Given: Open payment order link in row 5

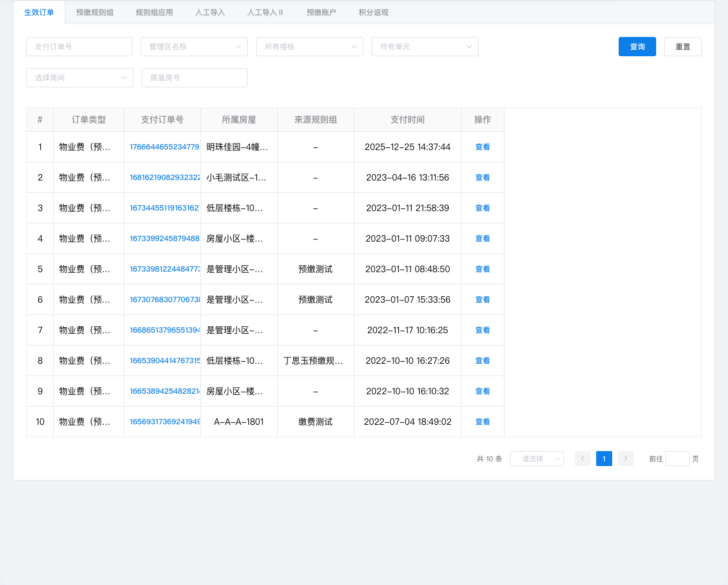Looking at the screenshot, I should pyautogui.click(x=165, y=269).
